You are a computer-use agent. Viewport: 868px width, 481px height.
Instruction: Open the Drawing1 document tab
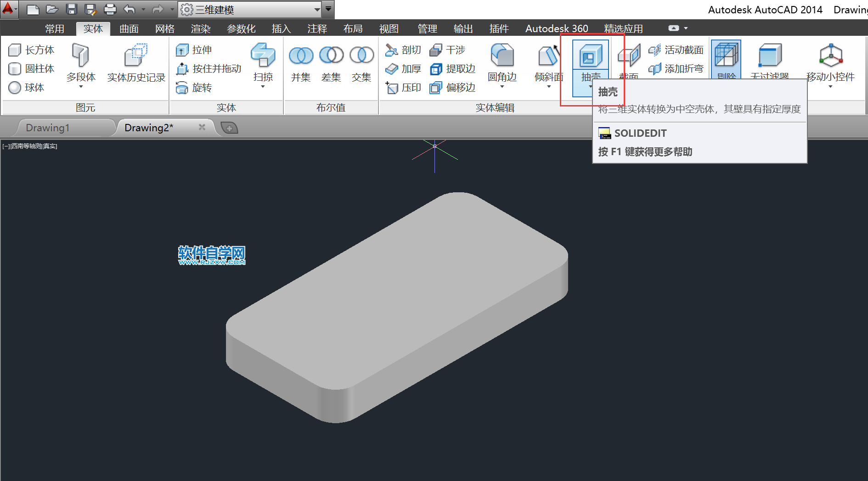tap(48, 128)
